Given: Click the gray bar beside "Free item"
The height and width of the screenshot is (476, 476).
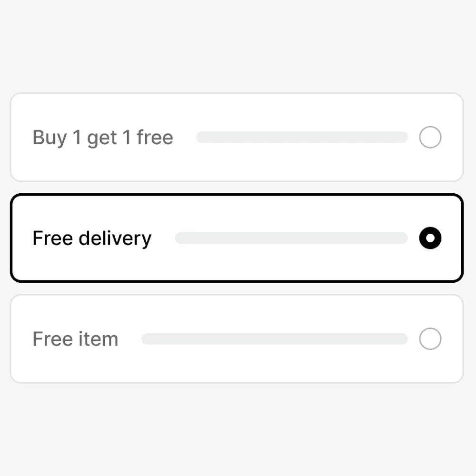Looking at the screenshot, I should [275, 339].
